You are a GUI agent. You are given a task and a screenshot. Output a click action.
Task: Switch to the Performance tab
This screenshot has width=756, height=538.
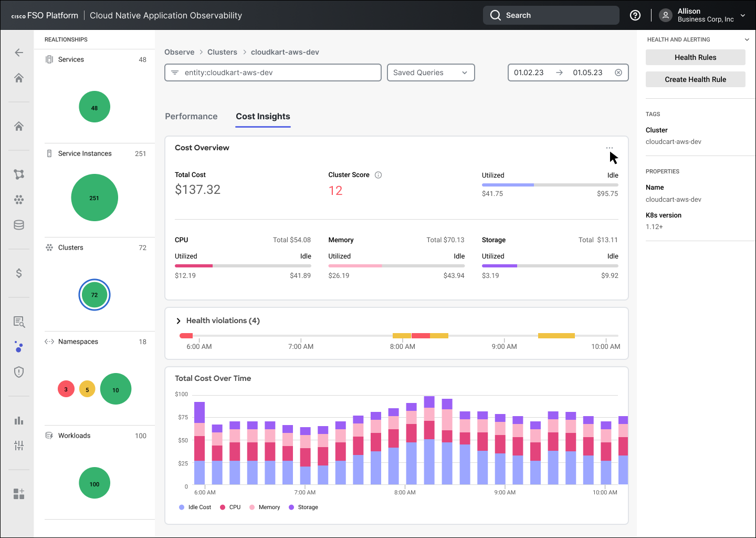click(191, 116)
